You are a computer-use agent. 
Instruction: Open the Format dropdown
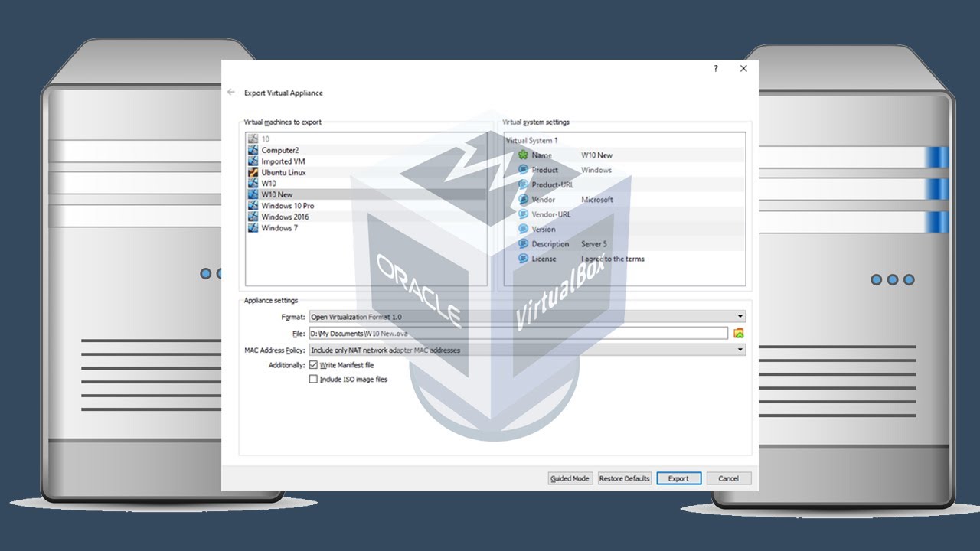pyautogui.click(x=527, y=316)
